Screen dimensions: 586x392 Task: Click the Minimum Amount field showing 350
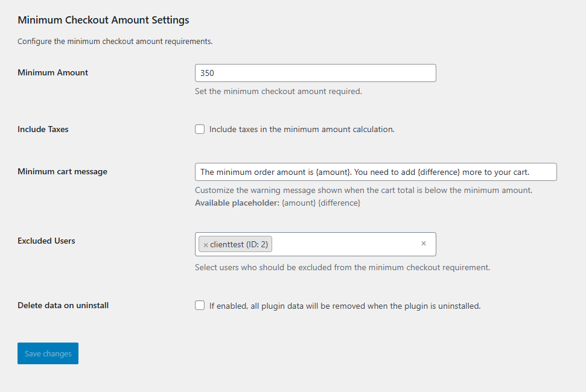[x=315, y=73]
